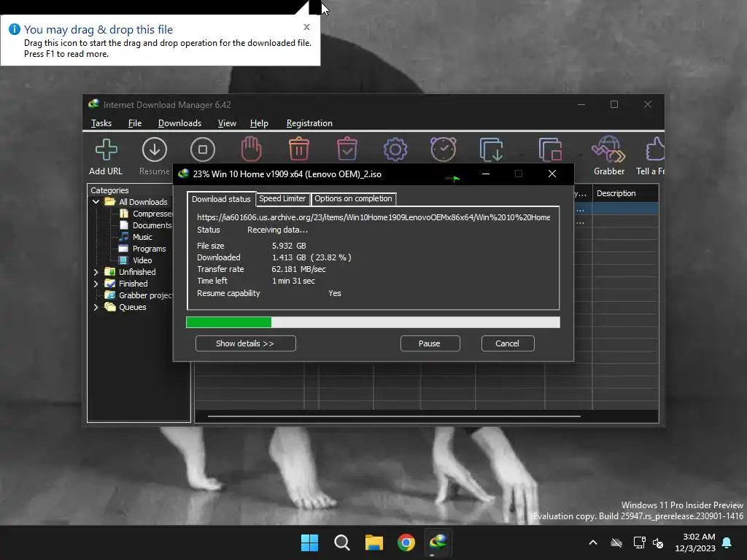Screen dimensions: 747x560
Task: Click the Categories panel header
Action: click(x=109, y=190)
